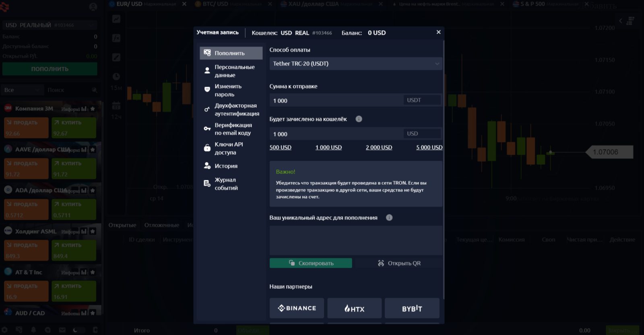Open the Пополнить section icon
The width and height of the screenshot is (644, 335).
click(207, 53)
